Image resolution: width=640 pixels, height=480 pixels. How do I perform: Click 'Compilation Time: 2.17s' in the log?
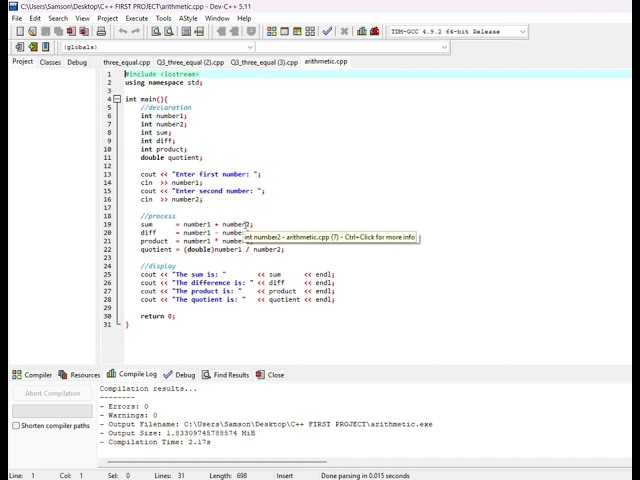coord(155,442)
